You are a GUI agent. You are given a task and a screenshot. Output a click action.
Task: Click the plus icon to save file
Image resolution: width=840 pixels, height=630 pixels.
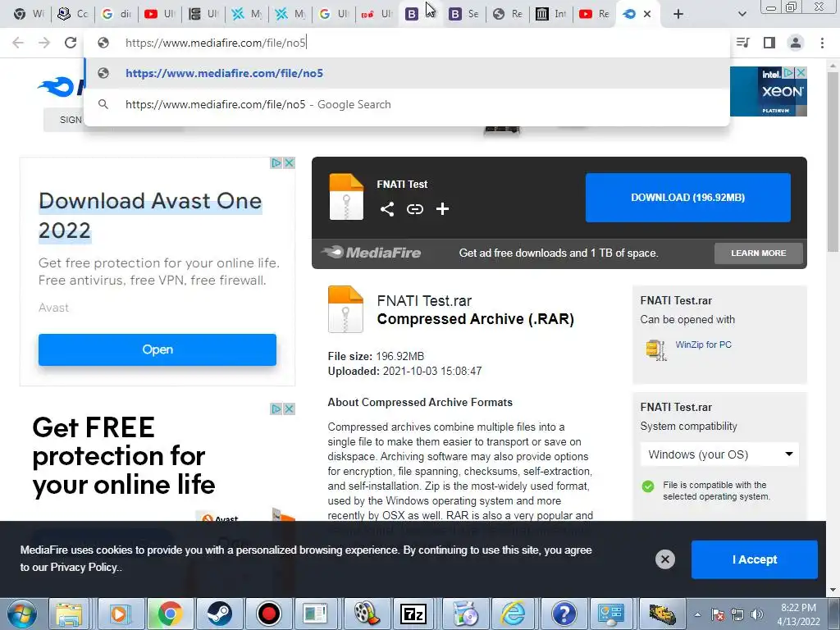442,209
